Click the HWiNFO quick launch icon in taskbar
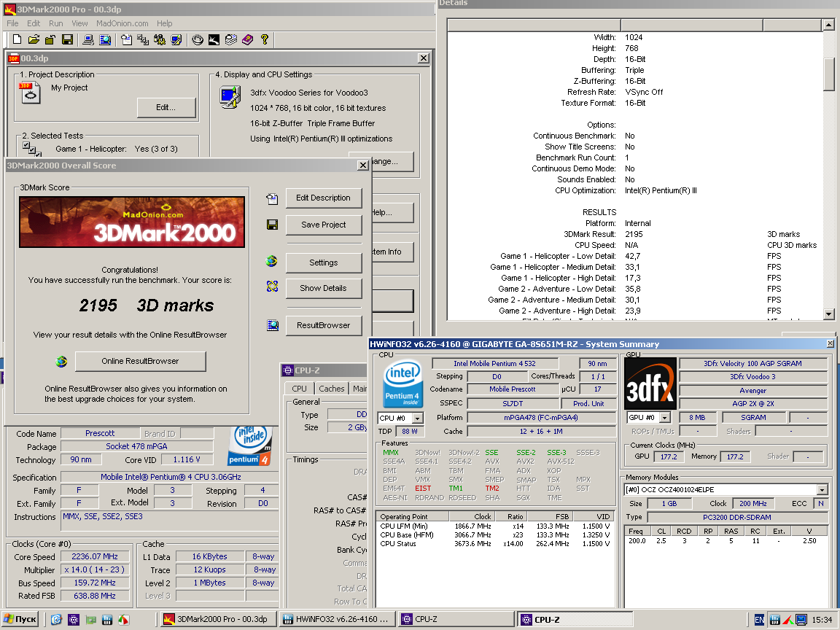Screen dimensions: 840x630 (x=107, y=620)
